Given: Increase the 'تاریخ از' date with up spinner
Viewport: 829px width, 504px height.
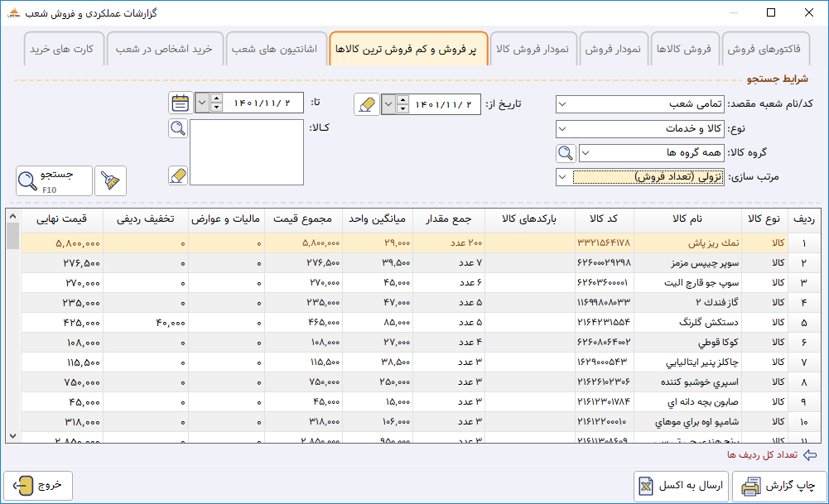Looking at the screenshot, I should [x=402, y=100].
